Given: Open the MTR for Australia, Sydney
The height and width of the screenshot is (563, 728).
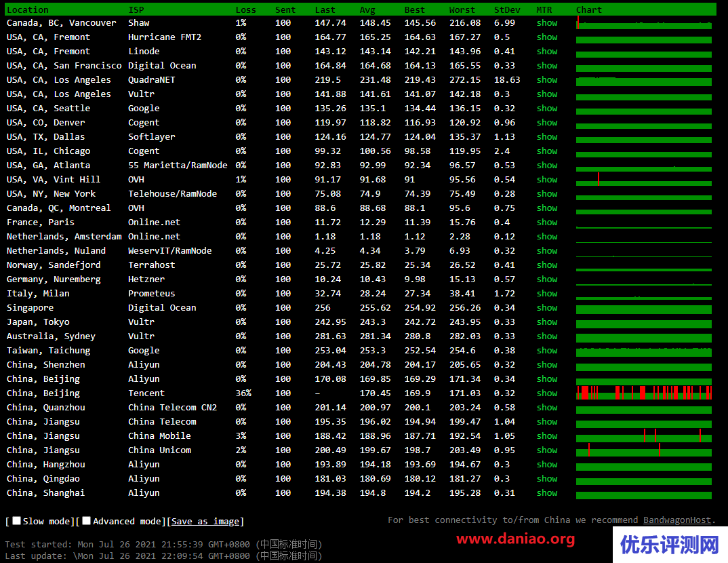Looking at the screenshot, I should pos(547,336).
